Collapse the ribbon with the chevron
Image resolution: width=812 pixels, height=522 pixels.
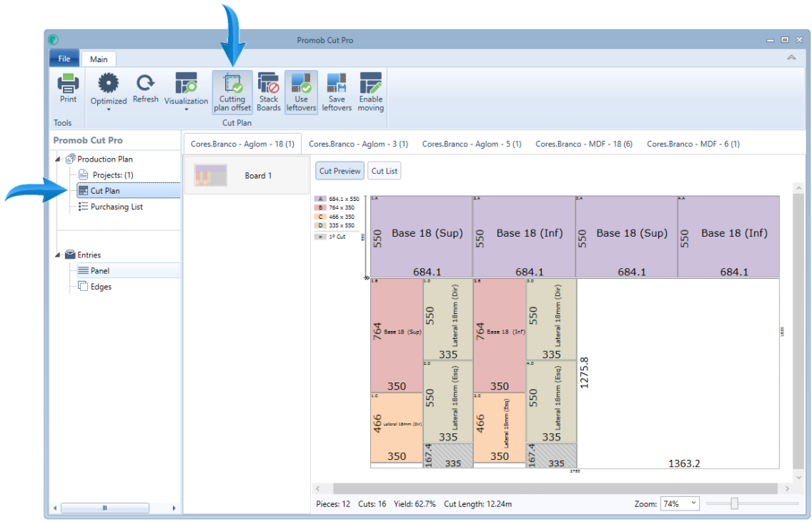click(791, 57)
